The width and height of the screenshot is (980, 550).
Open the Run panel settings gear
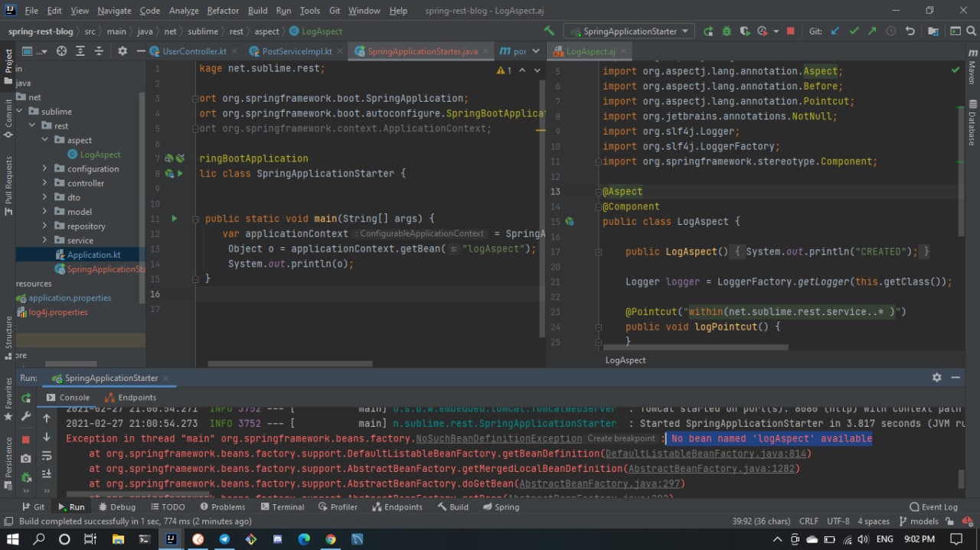tap(936, 378)
